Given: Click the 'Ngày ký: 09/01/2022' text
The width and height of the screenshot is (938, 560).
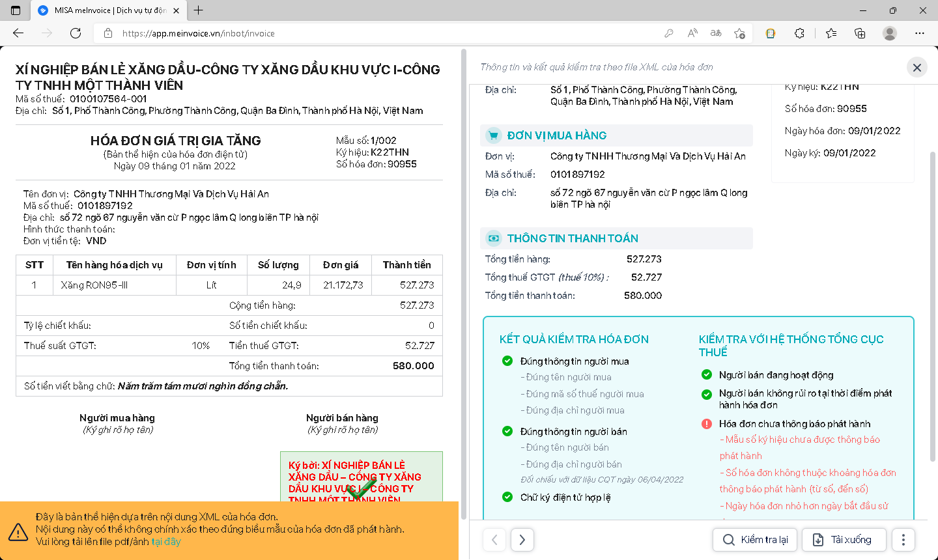Looking at the screenshot, I should tap(830, 153).
